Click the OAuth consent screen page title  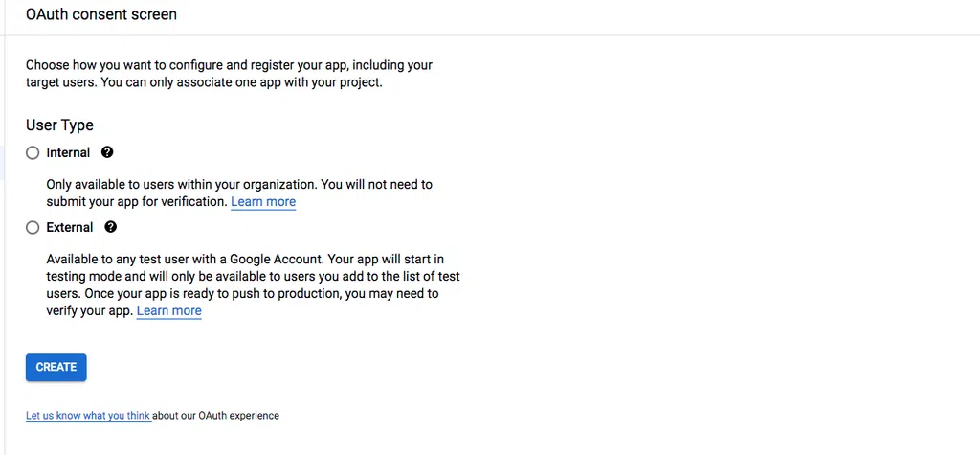tap(101, 14)
